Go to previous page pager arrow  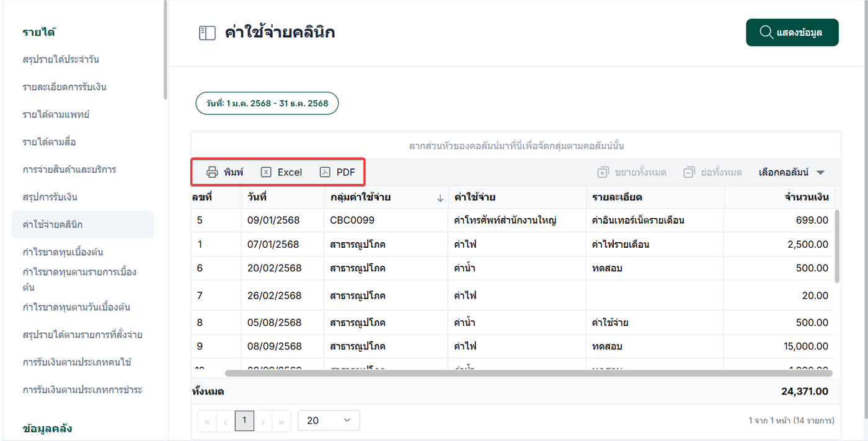click(x=225, y=421)
